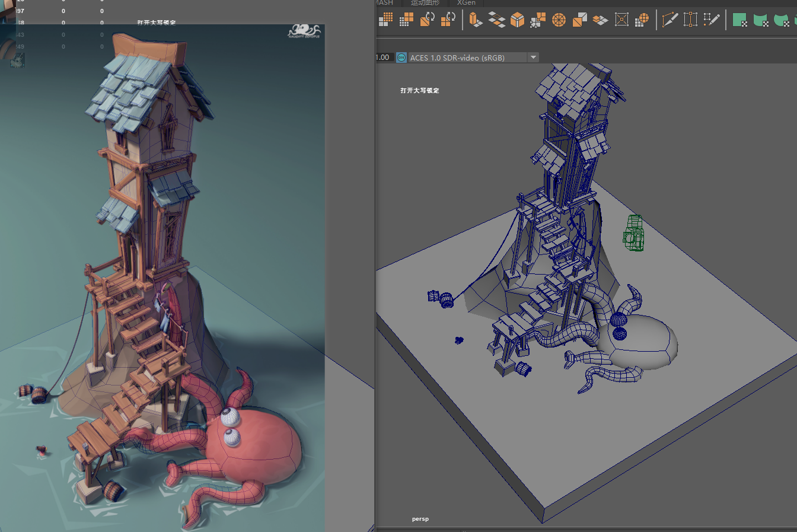Click the Retopologize shelf icon
Viewport: 797px width, 532px height.
[x=448, y=20]
